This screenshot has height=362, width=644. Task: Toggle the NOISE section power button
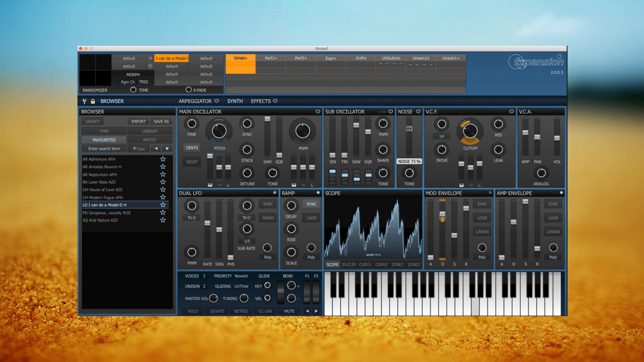[x=418, y=111]
